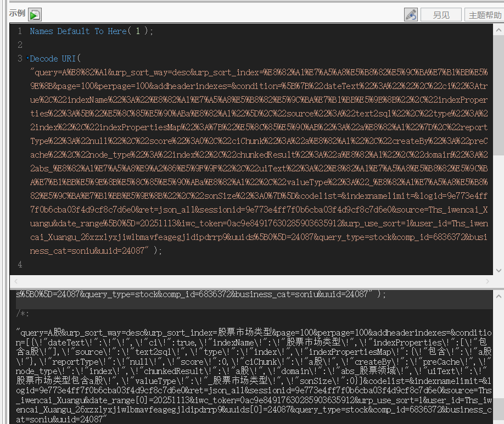504x424 pixels.
Task: Click the edit script pencil icon
Action: point(411,15)
